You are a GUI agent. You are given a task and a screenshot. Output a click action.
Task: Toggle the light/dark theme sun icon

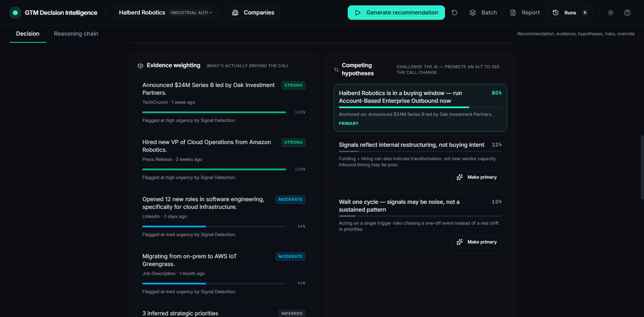610,13
